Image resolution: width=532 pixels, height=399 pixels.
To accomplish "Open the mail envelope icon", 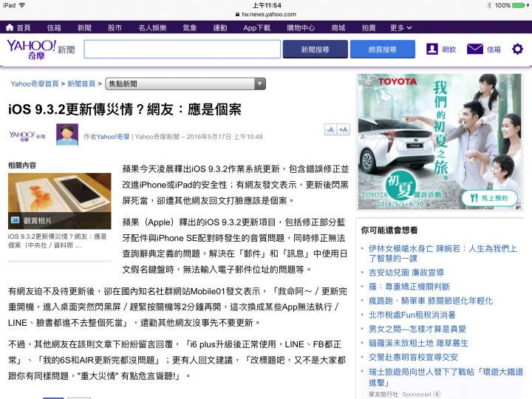I will click(x=474, y=50).
